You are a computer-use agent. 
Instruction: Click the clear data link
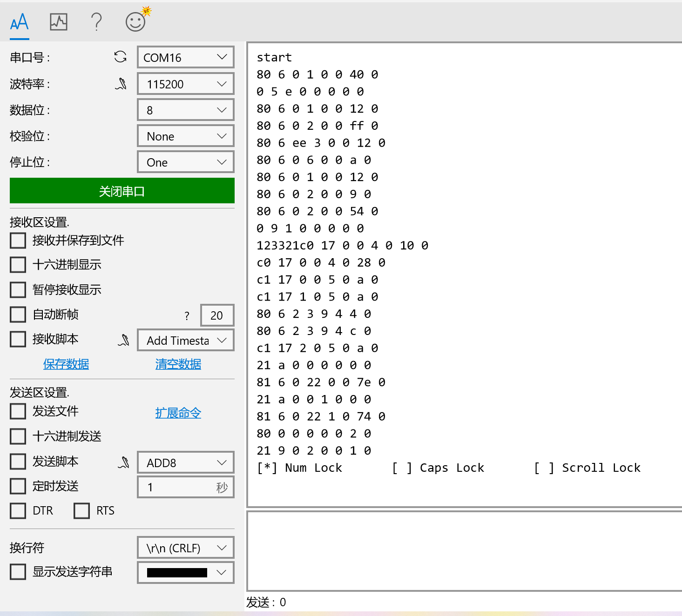(178, 364)
